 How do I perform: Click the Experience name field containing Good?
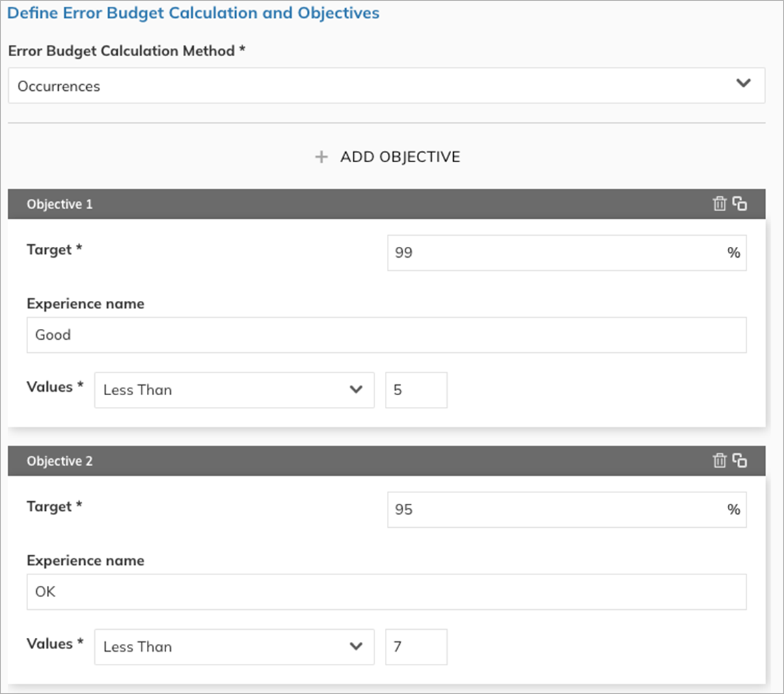click(386, 335)
